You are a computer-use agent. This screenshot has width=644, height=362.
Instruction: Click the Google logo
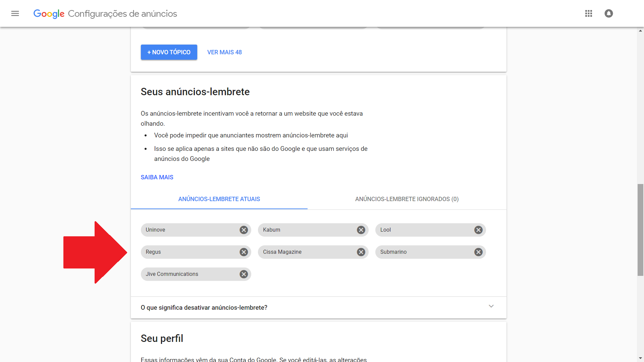click(49, 14)
